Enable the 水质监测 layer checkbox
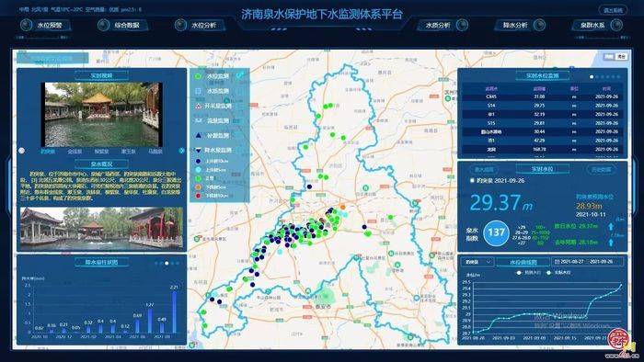 240,91
